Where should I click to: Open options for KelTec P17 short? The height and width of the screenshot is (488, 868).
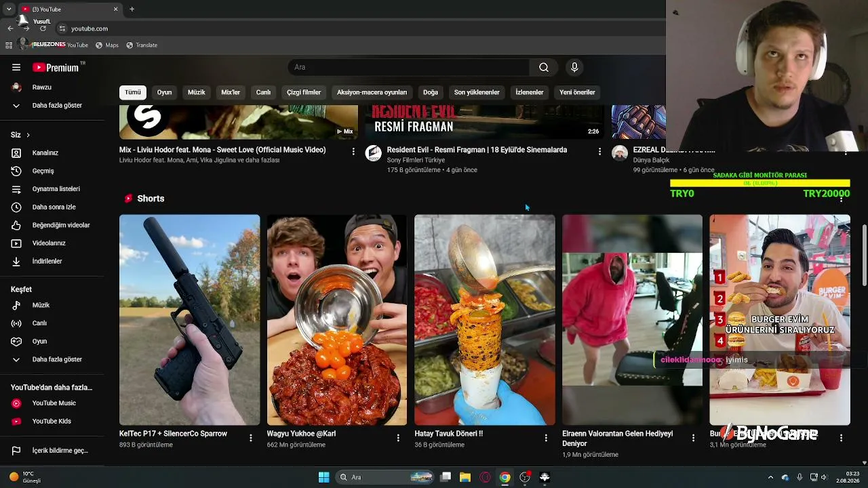coord(251,439)
